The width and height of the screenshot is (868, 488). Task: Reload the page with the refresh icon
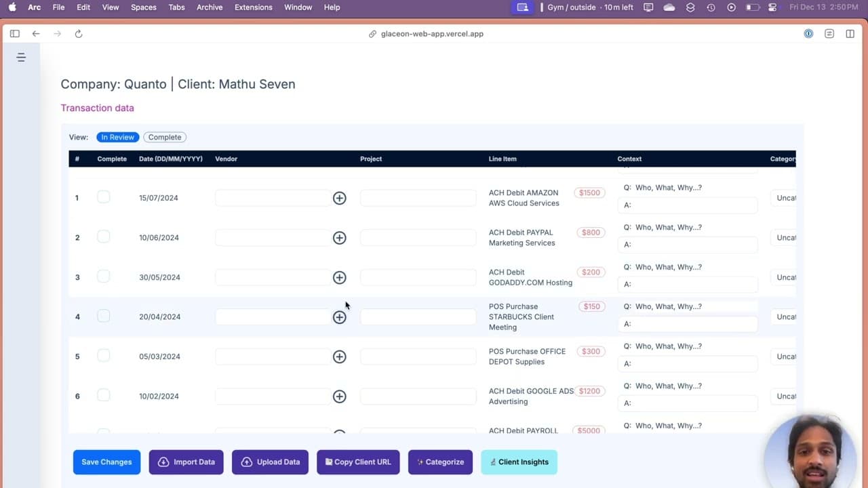tap(79, 34)
